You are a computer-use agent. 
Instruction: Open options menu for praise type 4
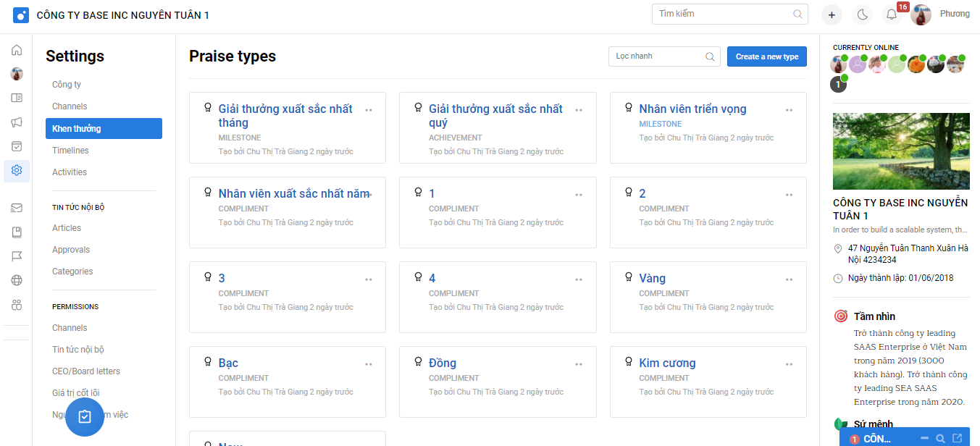pos(579,279)
